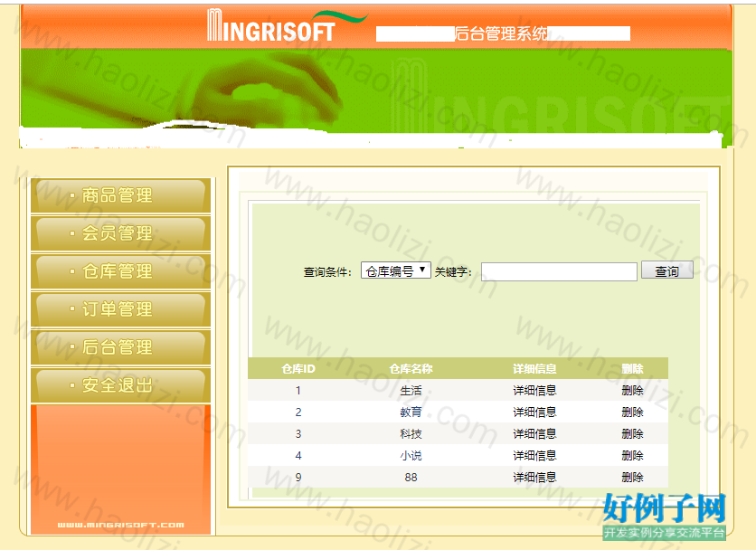Image resolution: width=756 pixels, height=550 pixels.
Task: Click the 后台管理系统 header title
Action: coord(500,33)
